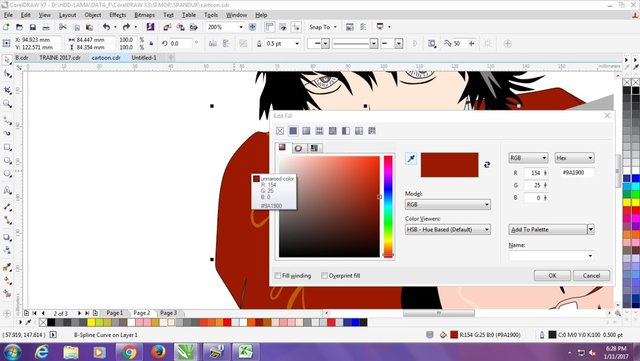Open the Layout menu
This screenshot has height=361, width=640.
(67, 15)
